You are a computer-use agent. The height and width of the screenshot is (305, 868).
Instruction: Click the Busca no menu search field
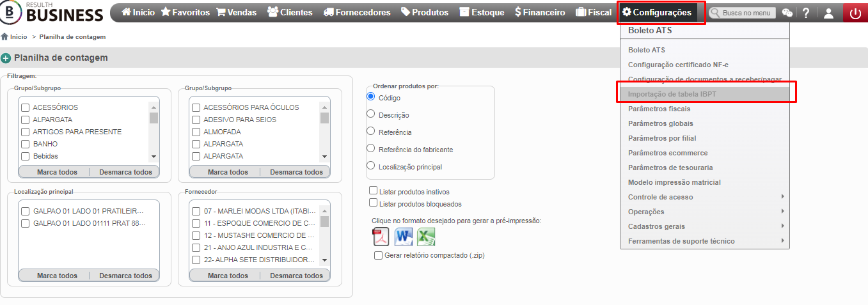coord(743,13)
